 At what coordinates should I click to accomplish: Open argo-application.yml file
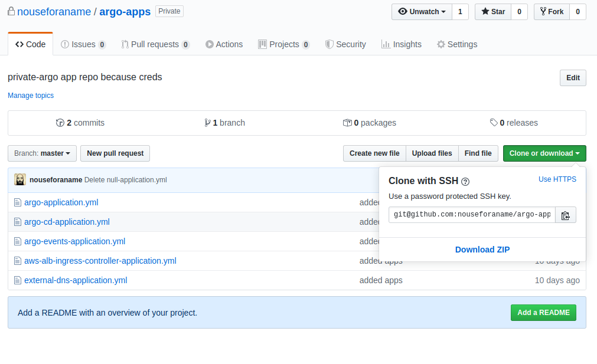[61, 202]
